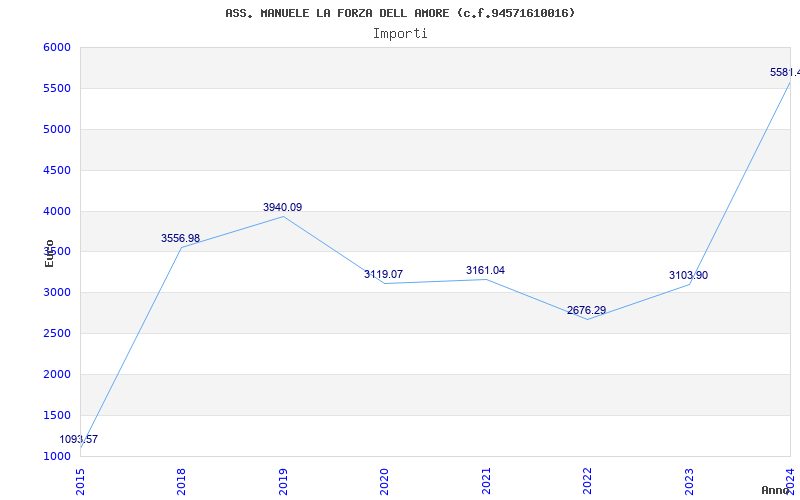Click the x-axis year 2019 label
The width and height of the screenshot is (800, 500).
tap(283, 481)
